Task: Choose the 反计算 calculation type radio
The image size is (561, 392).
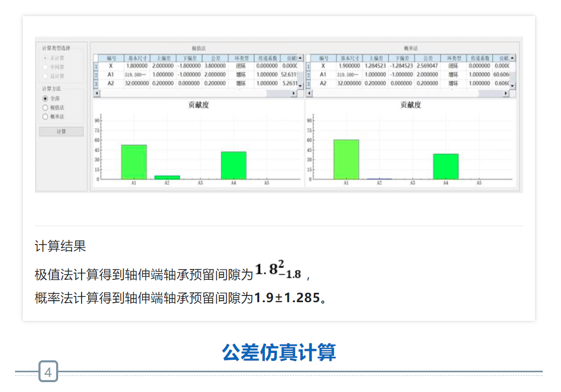Action: (x=45, y=76)
